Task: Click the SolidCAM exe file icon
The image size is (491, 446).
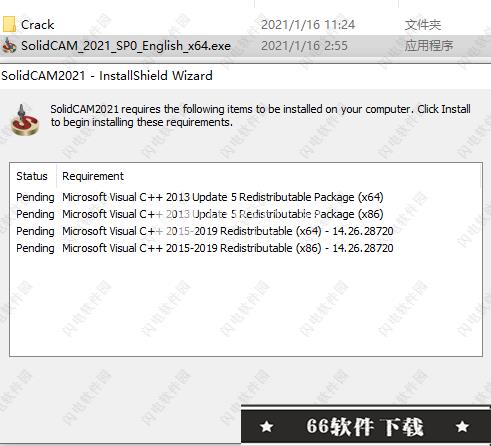Action: point(9,46)
